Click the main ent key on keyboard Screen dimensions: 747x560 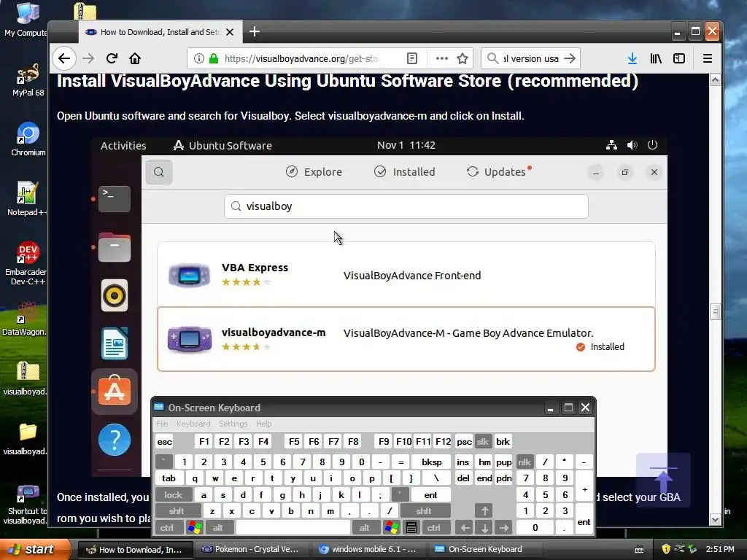(430, 495)
